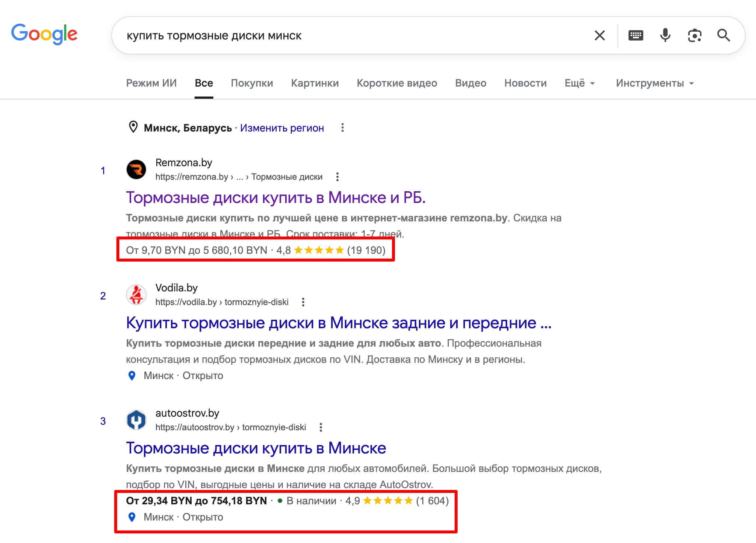Open three-dot menu next to autoostrov.by URL
The width and height of the screenshot is (756, 543).
click(x=321, y=427)
